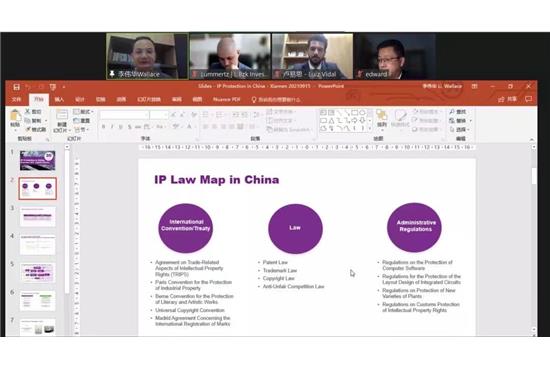This screenshot has width=550, height=368.
Task: Open the File (文件) tab
Action: [16, 100]
